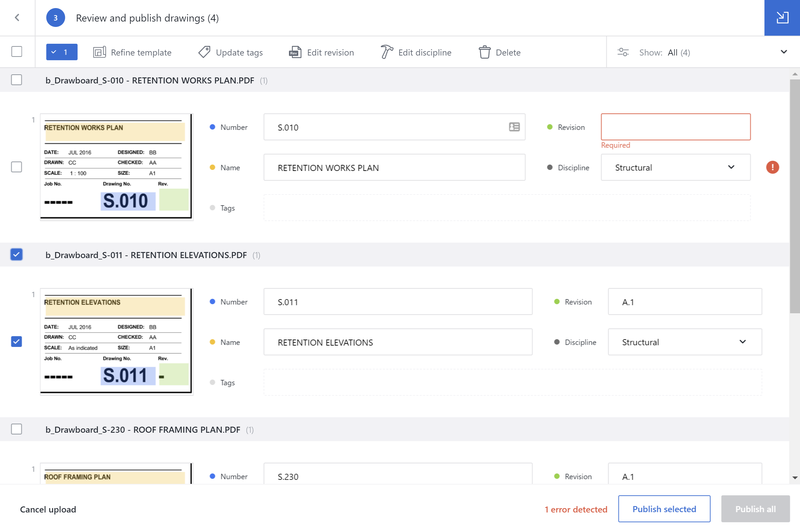Click Cancel upload

pyautogui.click(x=48, y=509)
